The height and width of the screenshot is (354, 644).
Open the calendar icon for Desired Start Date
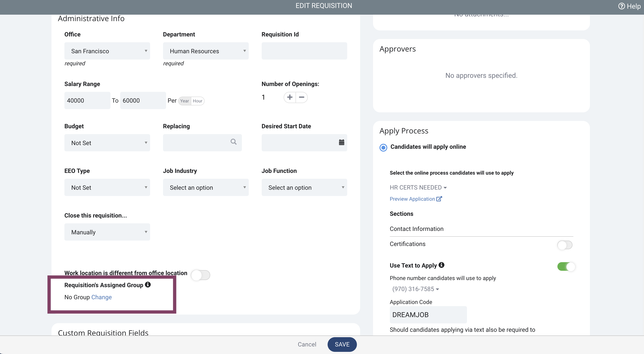pos(342,142)
